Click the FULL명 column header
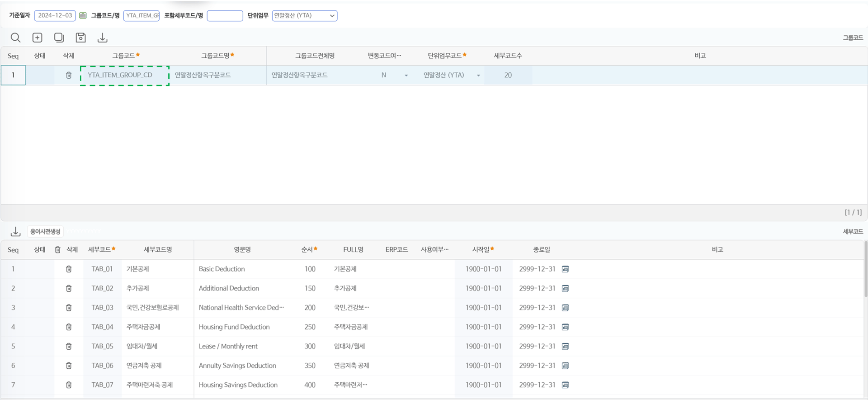 coord(353,250)
